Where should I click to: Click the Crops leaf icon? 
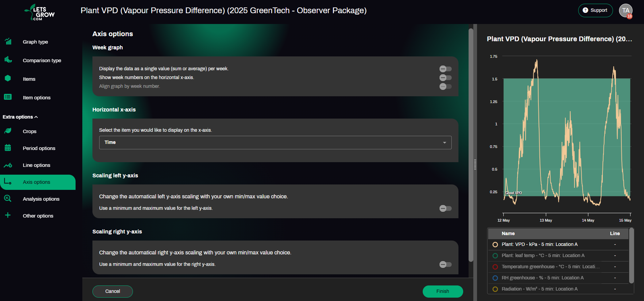tap(8, 131)
